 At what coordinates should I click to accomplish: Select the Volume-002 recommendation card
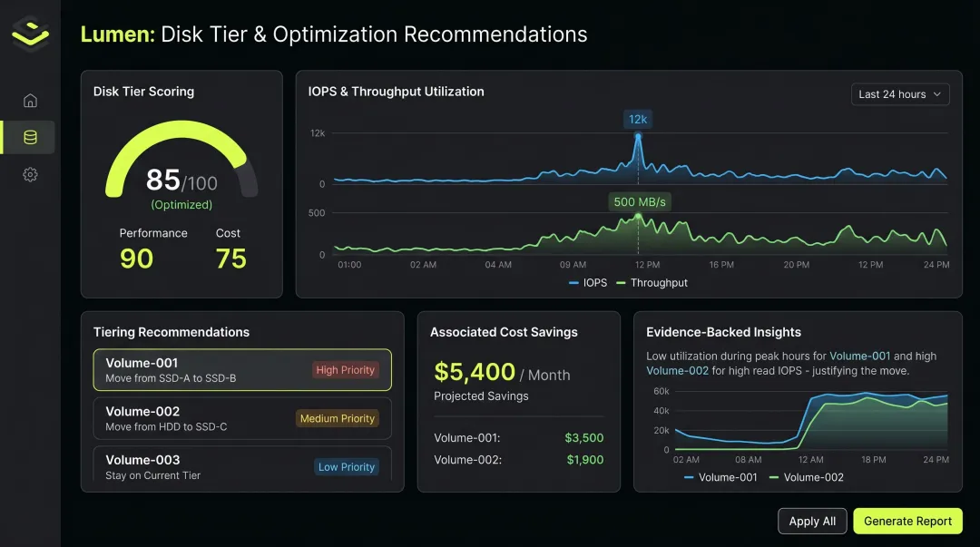tap(242, 418)
